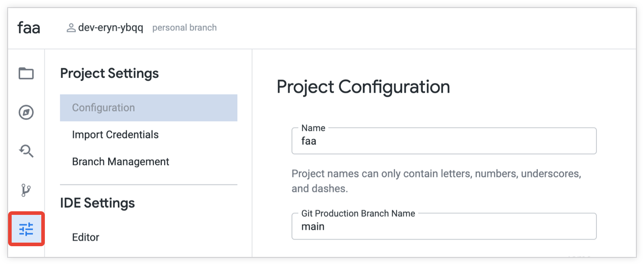Click the Git Production Branch Name label
644x265 pixels.
click(358, 214)
